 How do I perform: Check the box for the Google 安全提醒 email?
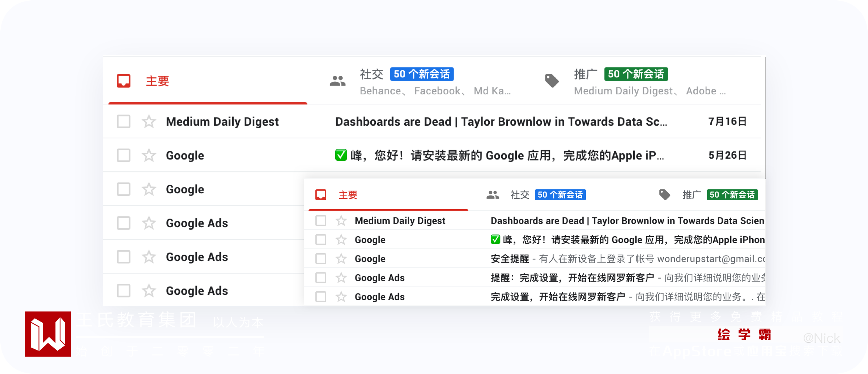point(321,259)
